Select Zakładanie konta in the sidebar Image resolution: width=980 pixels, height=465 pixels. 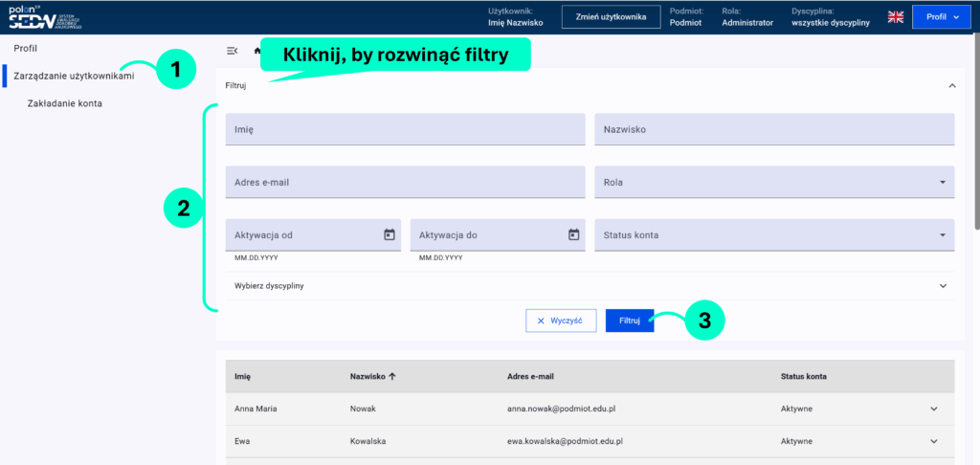click(x=65, y=102)
